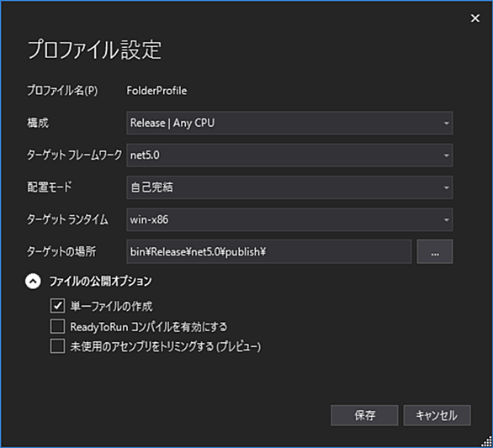Click the FolderProfile profile name text
The image size is (493, 448).
pos(156,91)
